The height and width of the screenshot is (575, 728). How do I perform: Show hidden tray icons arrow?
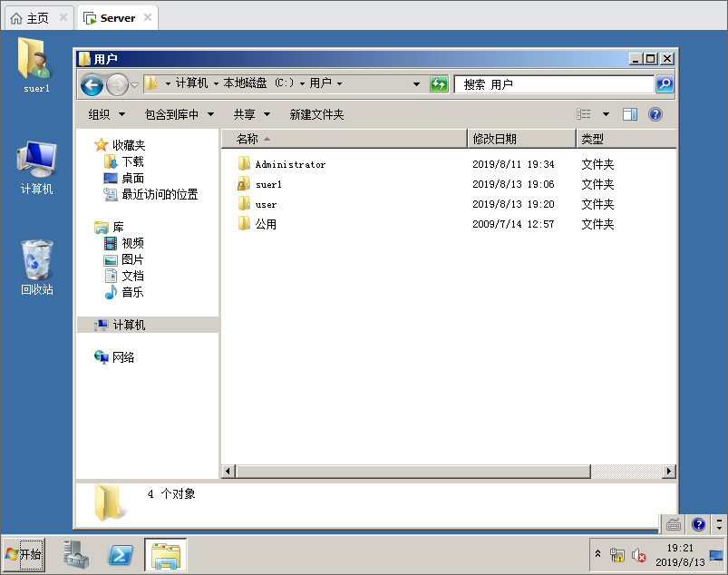pos(597,554)
